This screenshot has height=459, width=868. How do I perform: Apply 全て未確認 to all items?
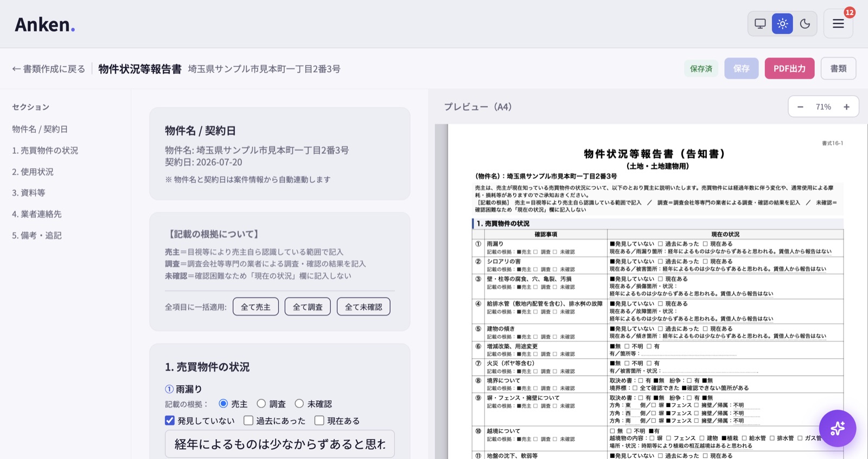[x=363, y=307]
